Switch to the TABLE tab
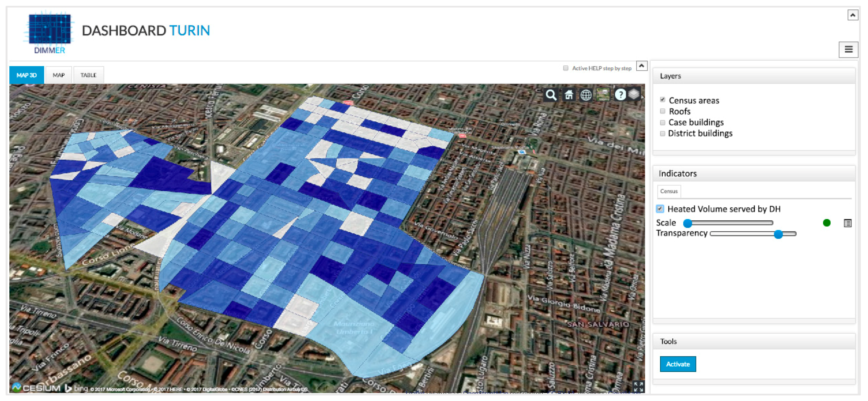Screen dimensions: 868x401 coord(88,75)
